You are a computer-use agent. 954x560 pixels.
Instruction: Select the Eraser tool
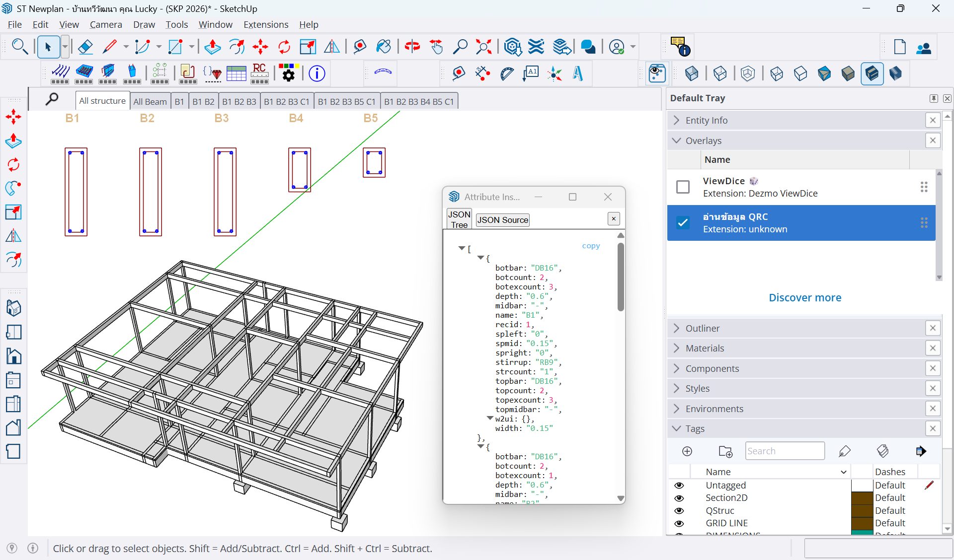point(85,47)
